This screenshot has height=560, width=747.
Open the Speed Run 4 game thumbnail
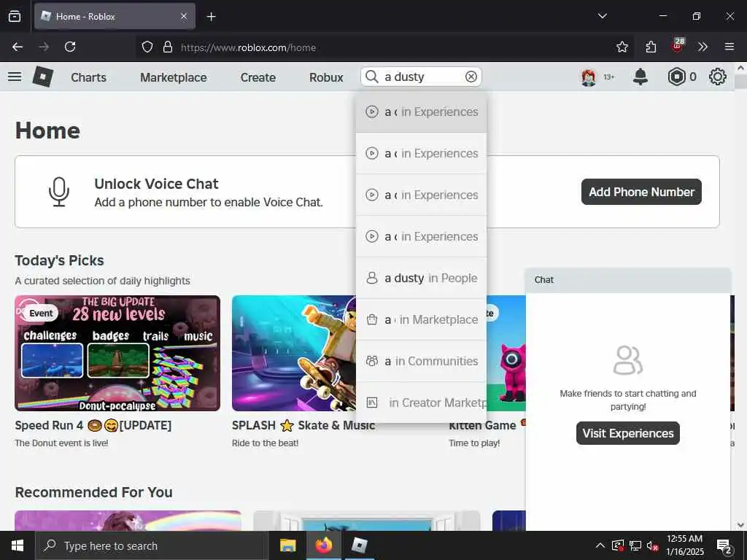pyautogui.click(x=117, y=354)
